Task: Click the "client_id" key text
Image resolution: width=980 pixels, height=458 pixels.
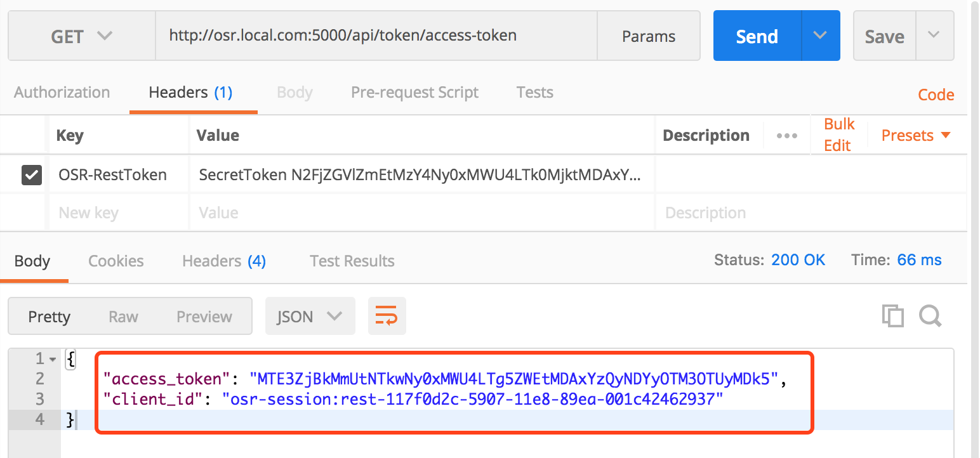Action: tap(152, 400)
